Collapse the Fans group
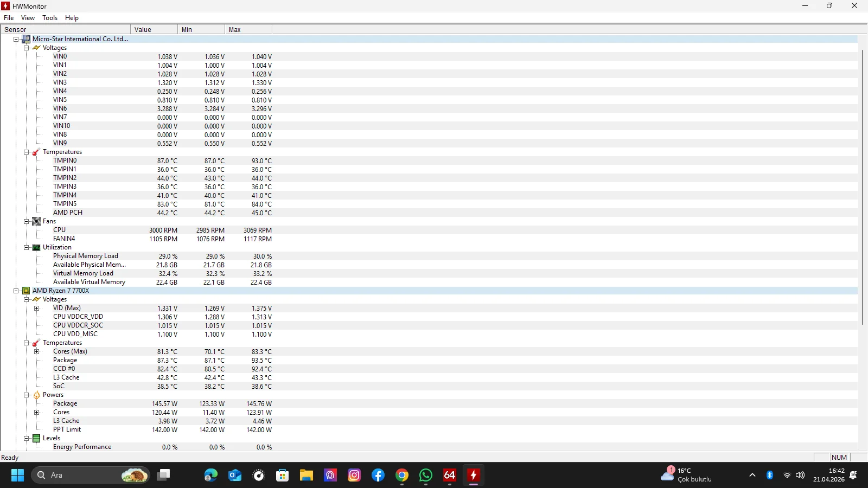The width and height of the screenshot is (868, 488). (26, 221)
